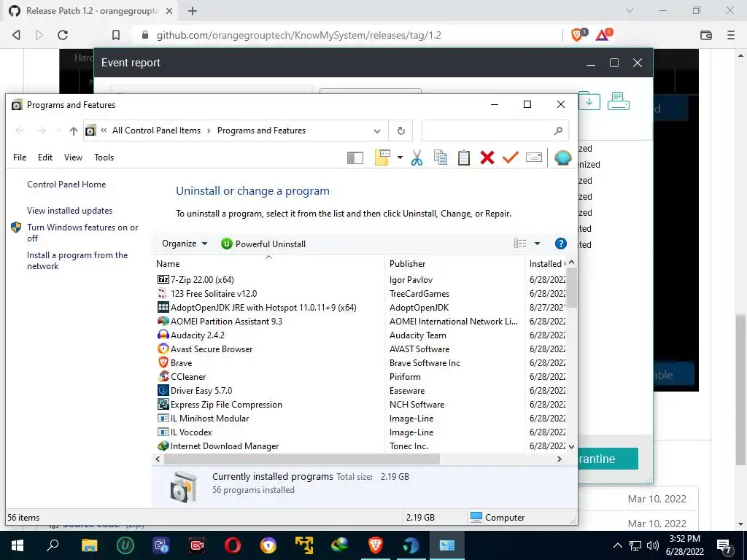Open a new browser tab

point(193,11)
